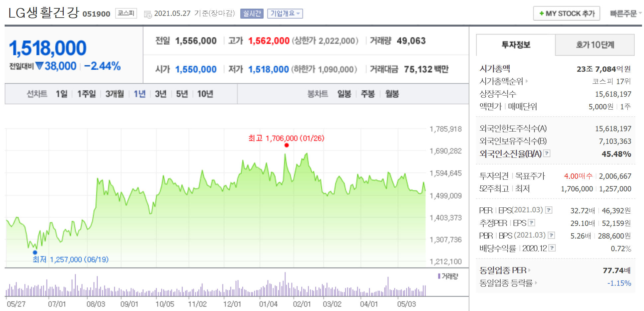
Task: Click the current price 1,518,000
Action: coord(48,48)
